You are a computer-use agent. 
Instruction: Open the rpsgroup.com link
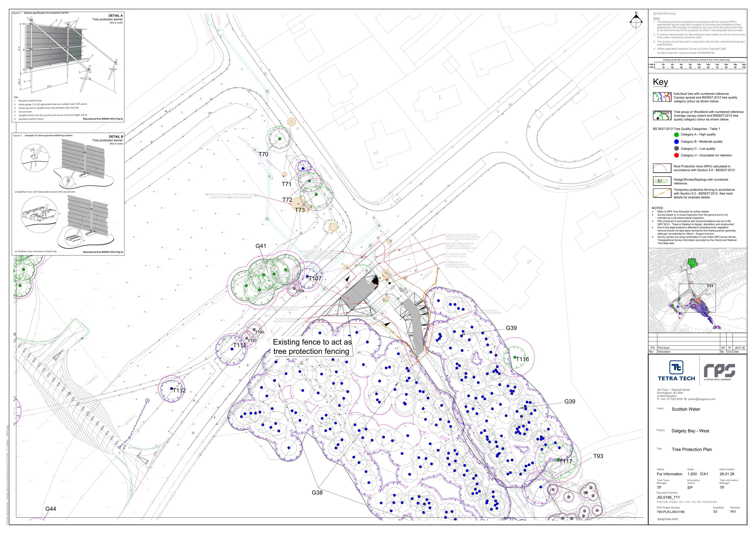click(667, 519)
